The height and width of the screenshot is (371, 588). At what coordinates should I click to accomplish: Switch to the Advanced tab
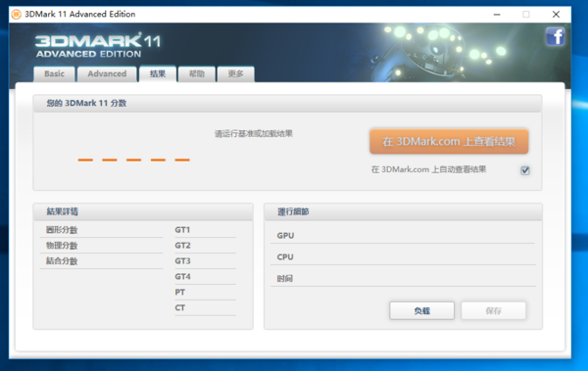(x=107, y=73)
